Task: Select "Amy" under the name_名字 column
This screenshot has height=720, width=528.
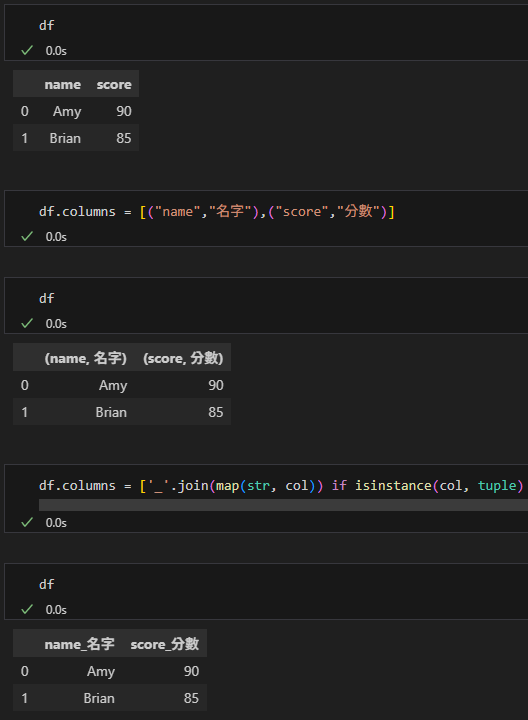Action: [x=101, y=672]
